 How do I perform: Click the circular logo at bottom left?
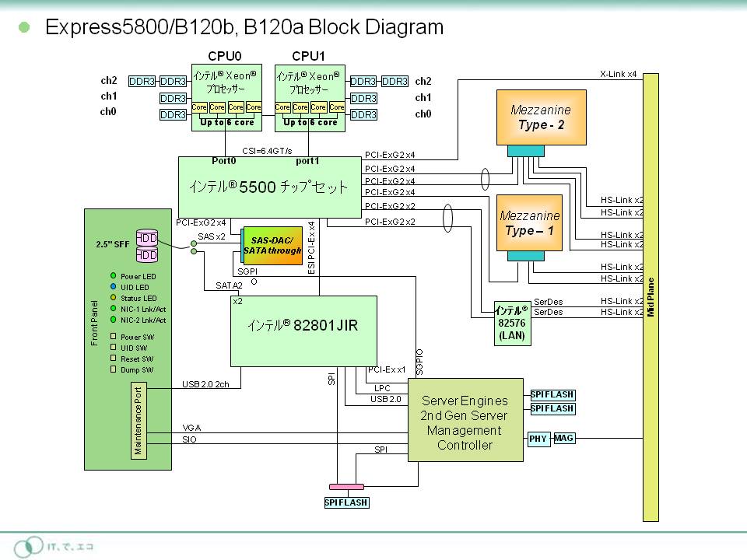click(x=30, y=545)
